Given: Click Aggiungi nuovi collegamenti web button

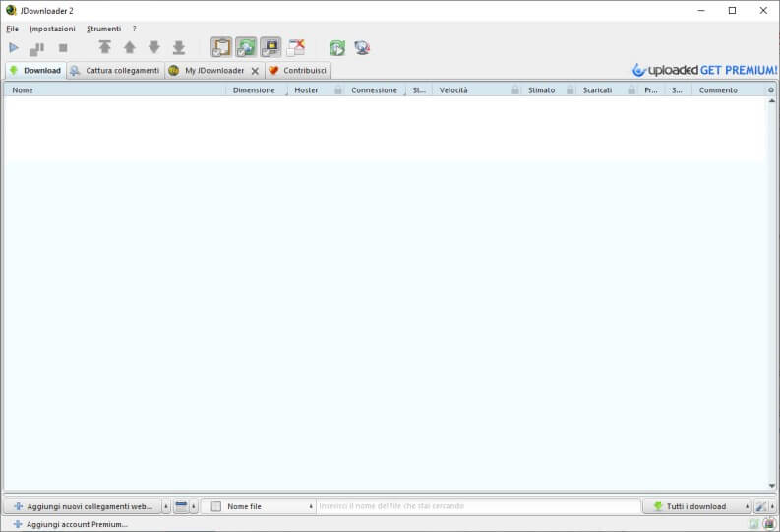Looking at the screenshot, I should [83, 506].
